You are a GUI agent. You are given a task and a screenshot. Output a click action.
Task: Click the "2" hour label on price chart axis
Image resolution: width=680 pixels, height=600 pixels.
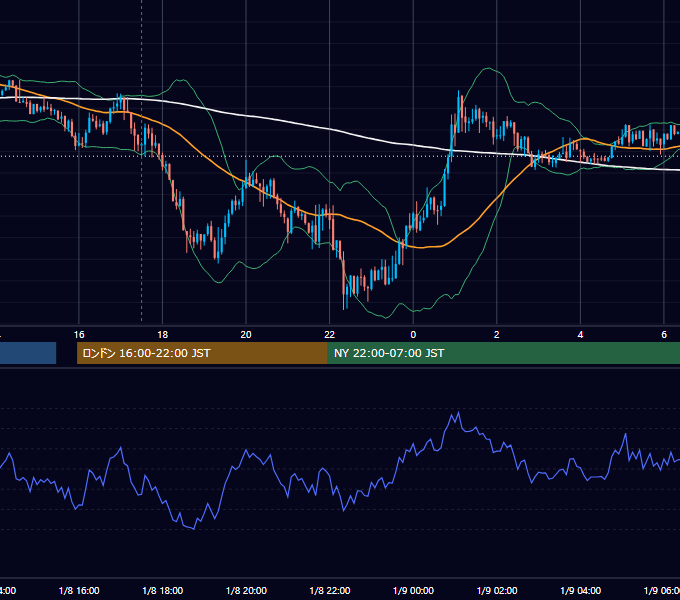tap(497, 334)
